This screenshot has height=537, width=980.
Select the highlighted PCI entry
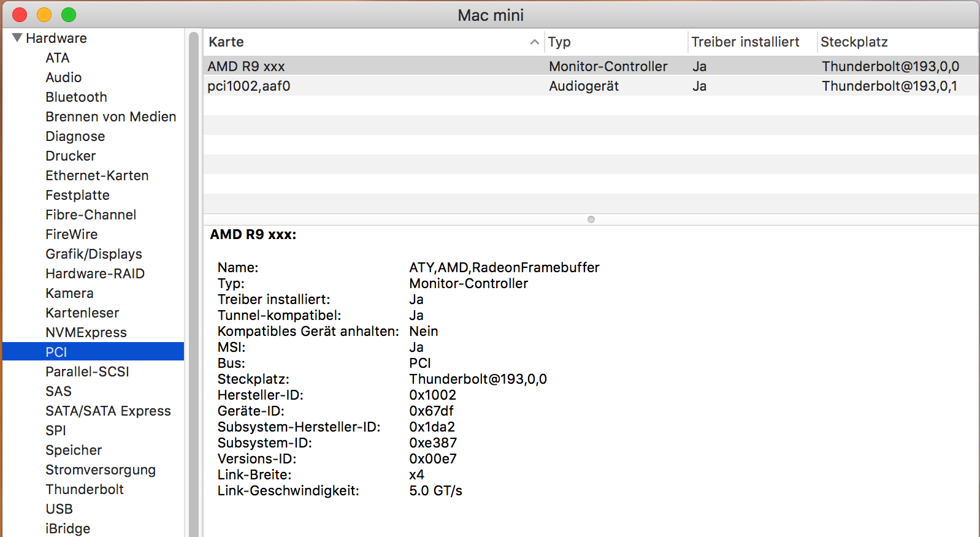tap(93, 352)
